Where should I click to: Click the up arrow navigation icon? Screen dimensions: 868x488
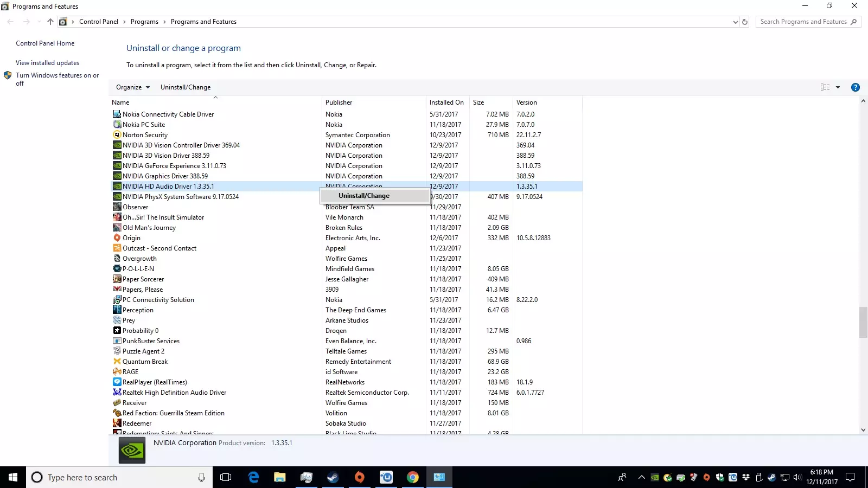50,22
